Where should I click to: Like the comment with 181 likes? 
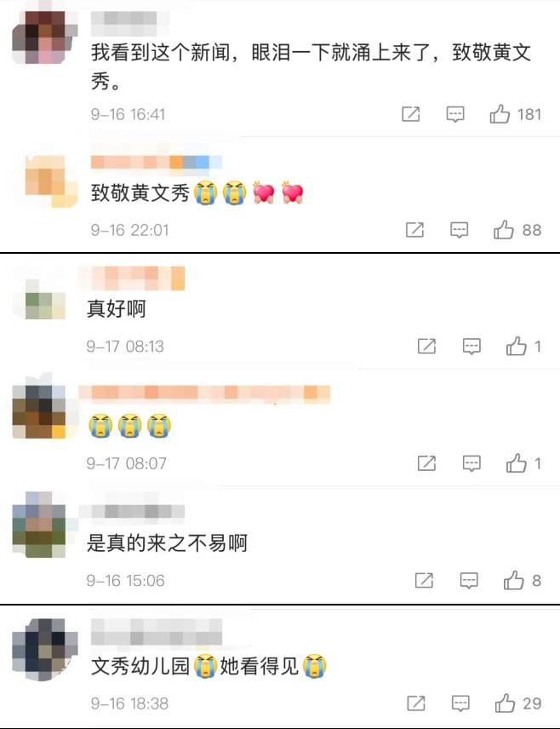pos(500,114)
